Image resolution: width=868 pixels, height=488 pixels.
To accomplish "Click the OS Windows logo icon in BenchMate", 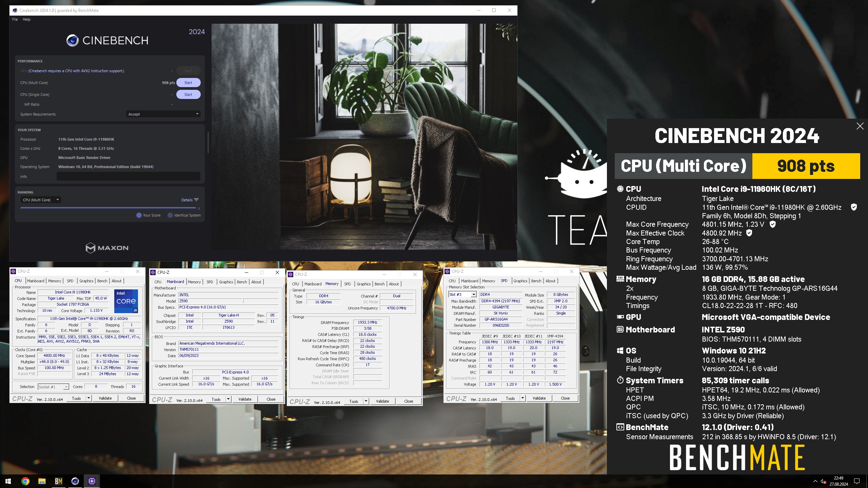I will tap(620, 350).
